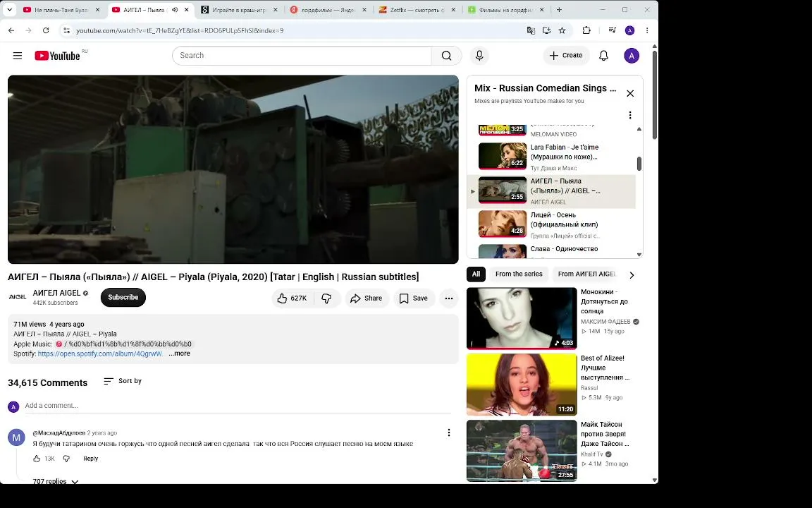The width and height of the screenshot is (812, 508).
Task: Click the page vertical scrollbar
Action: click(x=655, y=95)
